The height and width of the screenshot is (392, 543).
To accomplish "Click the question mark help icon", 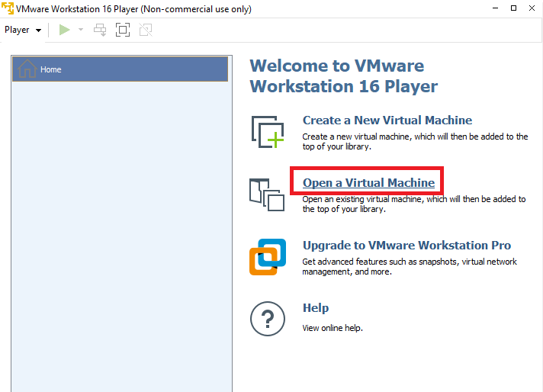I will (268, 319).
